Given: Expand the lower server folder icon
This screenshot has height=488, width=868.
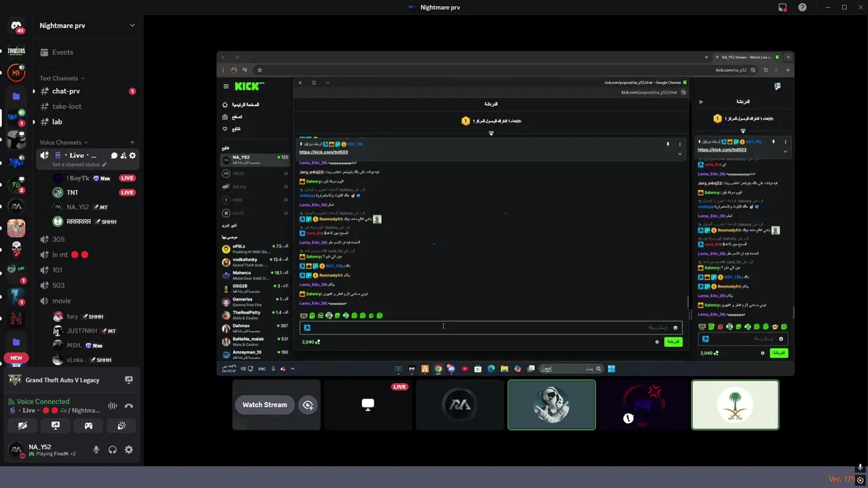Looking at the screenshot, I should (x=16, y=342).
